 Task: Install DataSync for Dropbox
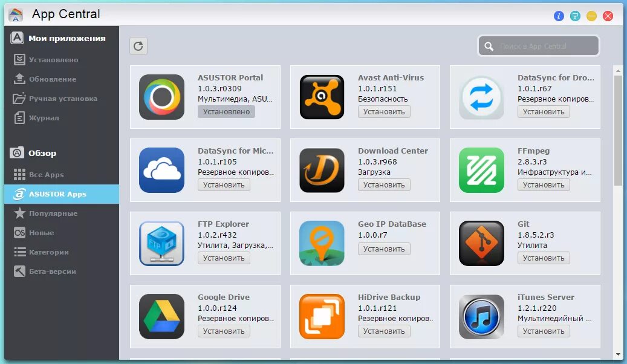click(x=544, y=112)
